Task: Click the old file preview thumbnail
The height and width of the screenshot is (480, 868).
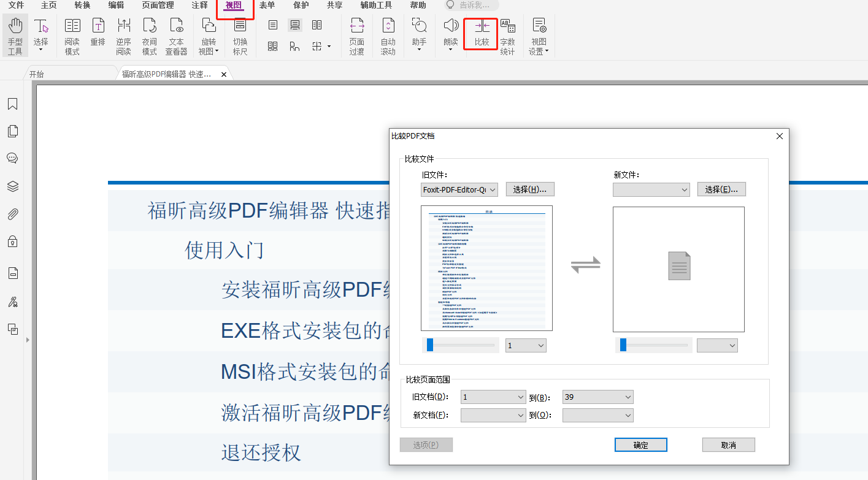Action: tap(486, 269)
